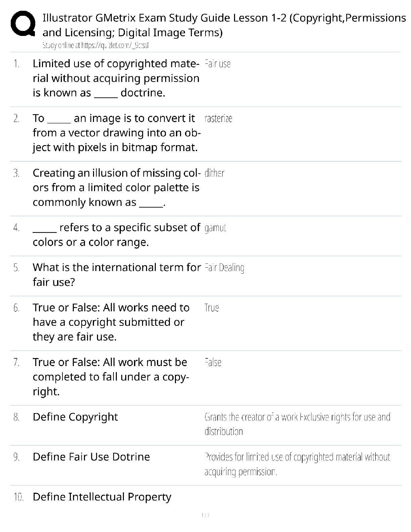This screenshot has width=411, height=532.
Task: Click the page number indicator at the bottom
Action: [205, 515]
